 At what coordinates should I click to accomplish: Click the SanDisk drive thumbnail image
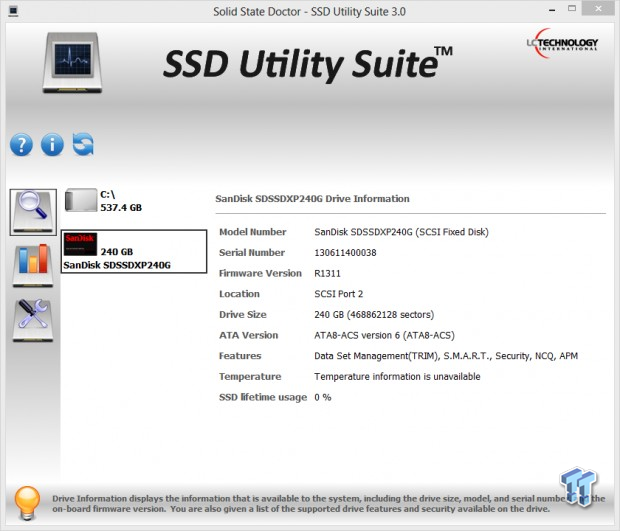click(80, 244)
